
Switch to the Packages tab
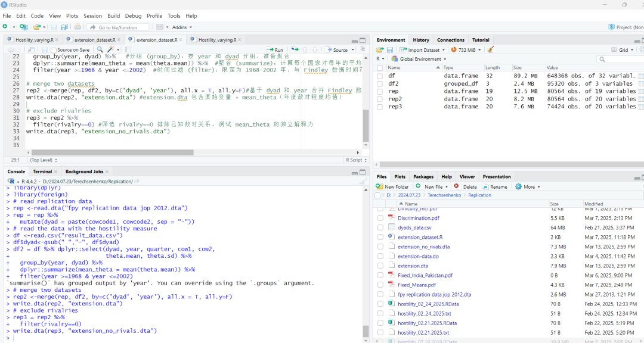point(423,177)
